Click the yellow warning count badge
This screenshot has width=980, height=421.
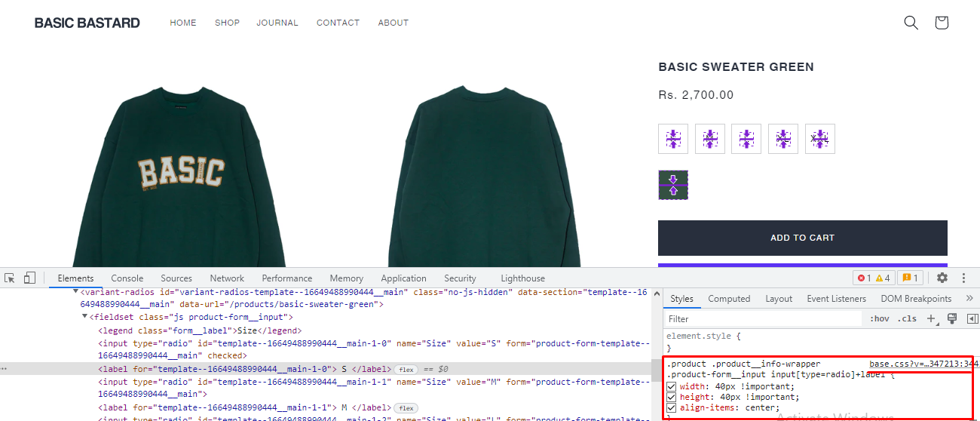click(883, 278)
